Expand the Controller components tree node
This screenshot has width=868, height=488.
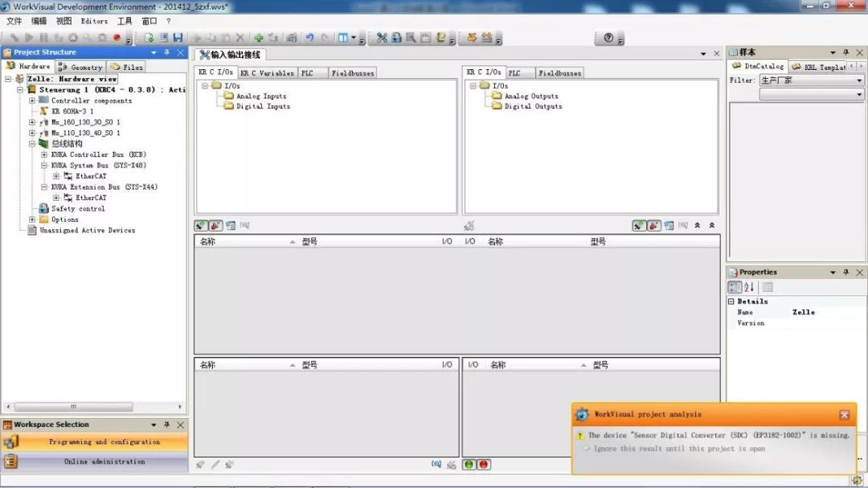click(x=32, y=100)
